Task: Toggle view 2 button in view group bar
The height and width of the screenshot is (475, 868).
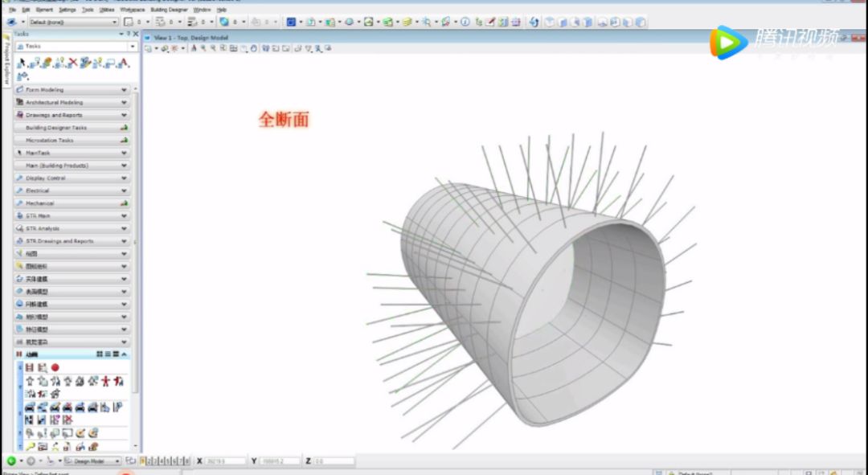Action: pyautogui.click(x=149, y=461)
